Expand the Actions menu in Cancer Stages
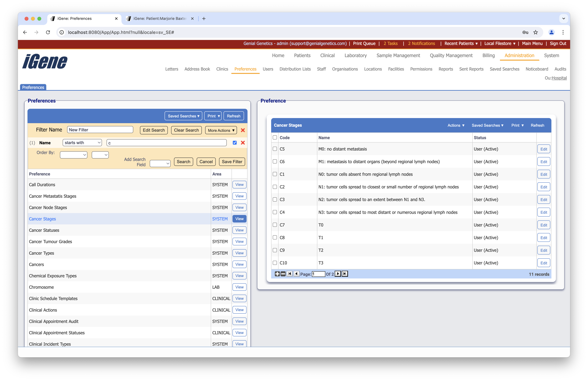This screenshot has width=588, height=381. tap(456, 125)
